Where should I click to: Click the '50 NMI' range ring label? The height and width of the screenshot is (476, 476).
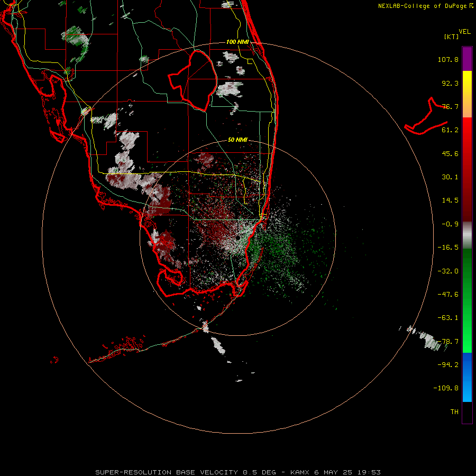point(237,140)
